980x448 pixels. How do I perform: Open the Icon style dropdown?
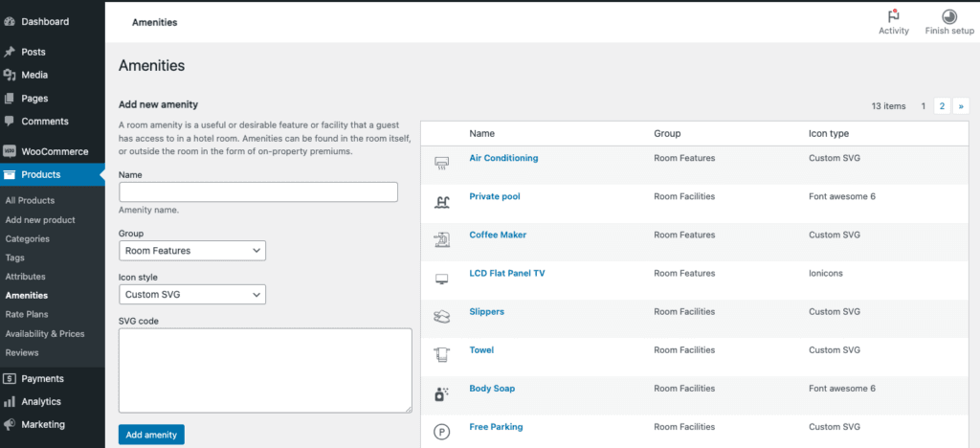192,295
